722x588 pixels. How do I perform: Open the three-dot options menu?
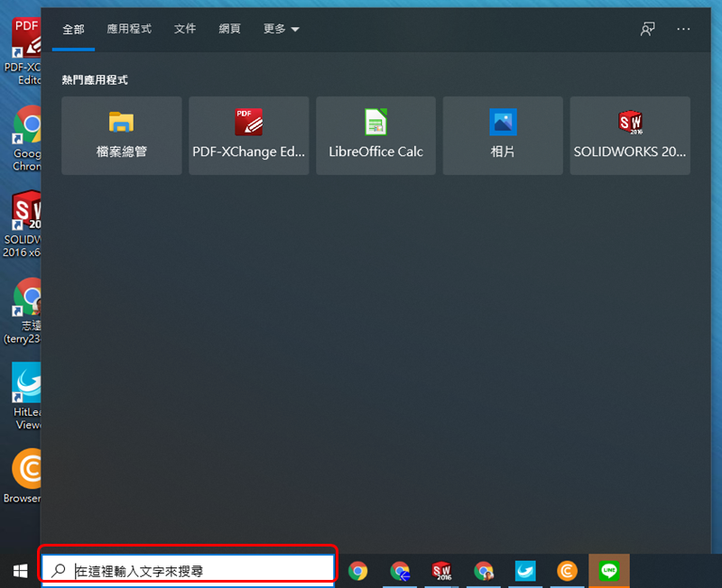683,29
